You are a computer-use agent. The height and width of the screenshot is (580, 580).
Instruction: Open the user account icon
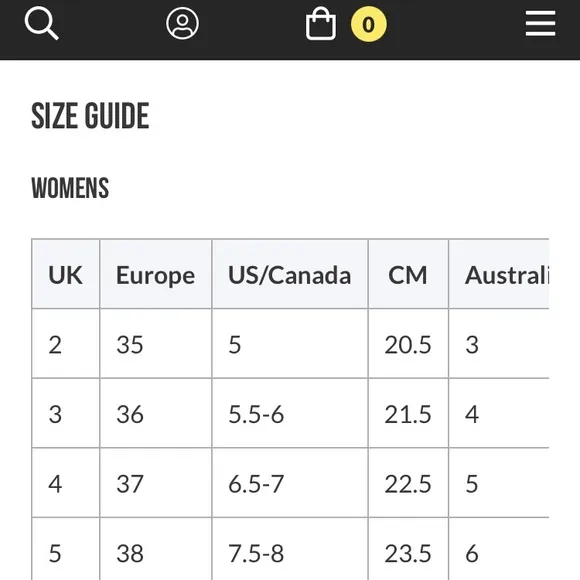(x=182, y=23)
